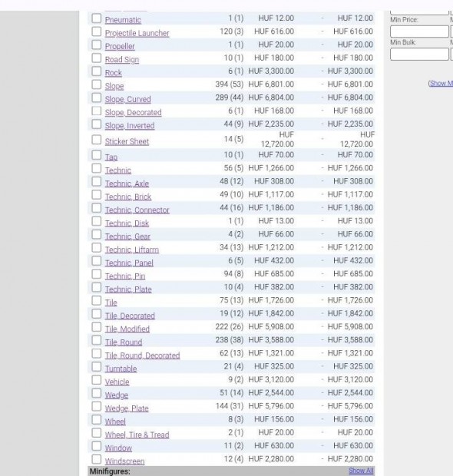Click the Show M… link on the right
This screenshot has width=453, height=476.
point(441,83)
